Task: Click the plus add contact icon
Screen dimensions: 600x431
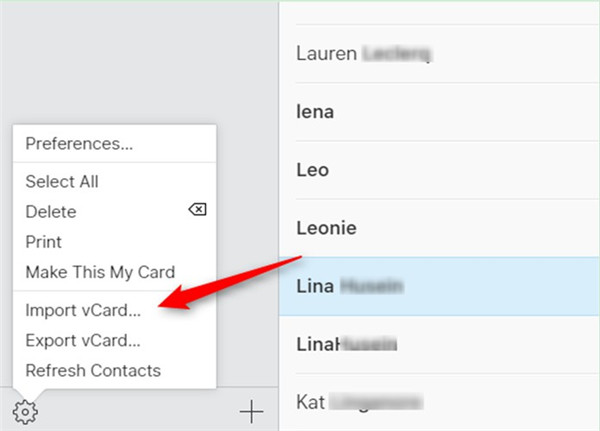Action: [x=251, y=411]
